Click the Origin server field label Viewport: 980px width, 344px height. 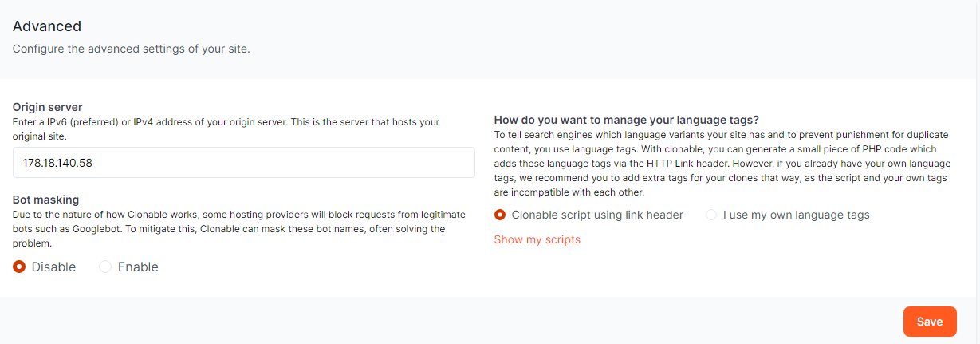[47, 107]
